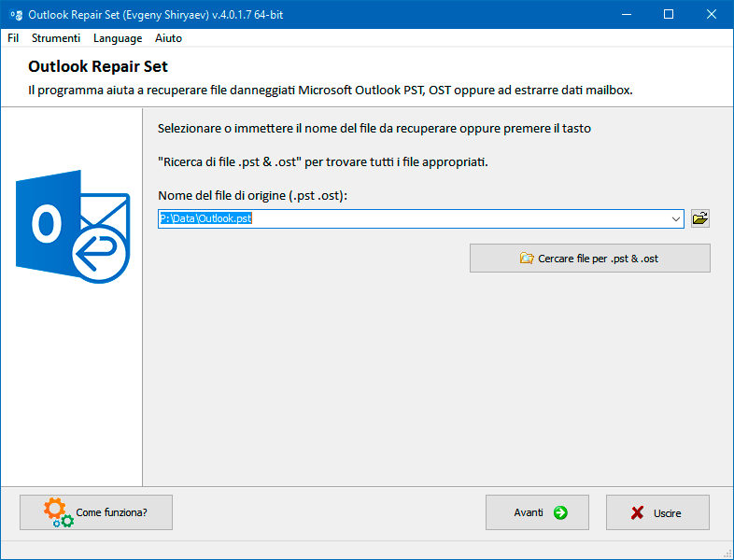Click the Come funziona? button

(x=96, y=512)
